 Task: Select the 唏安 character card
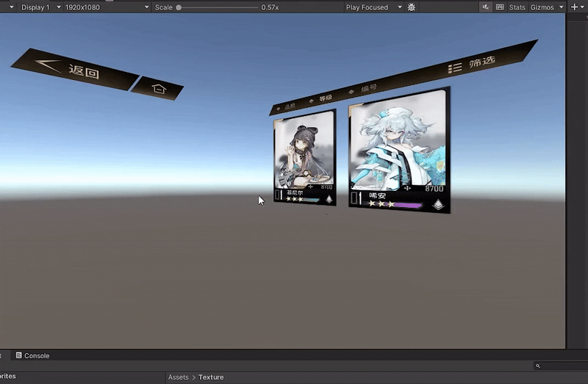399,151
